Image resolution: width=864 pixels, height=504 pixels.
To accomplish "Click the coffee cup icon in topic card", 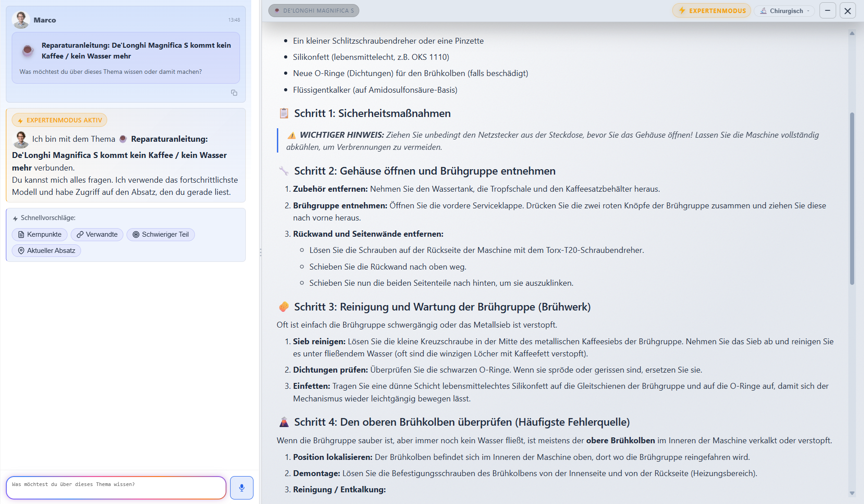I will pyautogui.click(x=27, y=50).
